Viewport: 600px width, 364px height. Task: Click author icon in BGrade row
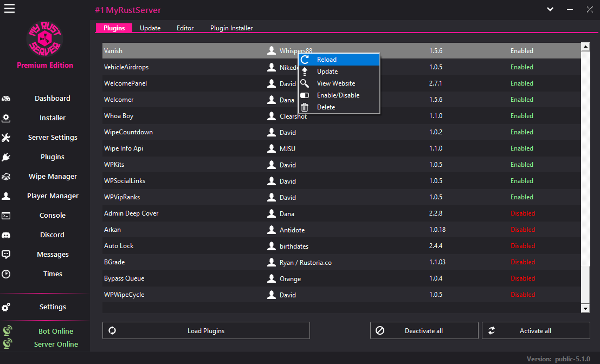272,262
